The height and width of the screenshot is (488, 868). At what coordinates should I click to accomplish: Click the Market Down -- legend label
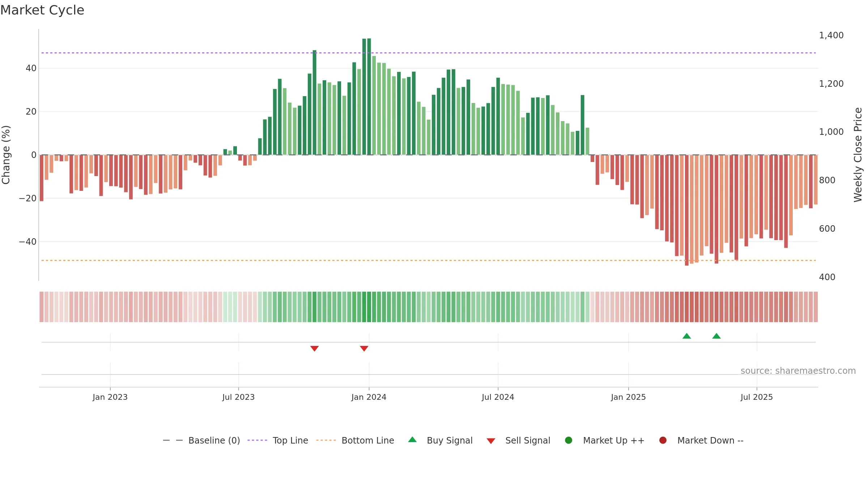710,440
